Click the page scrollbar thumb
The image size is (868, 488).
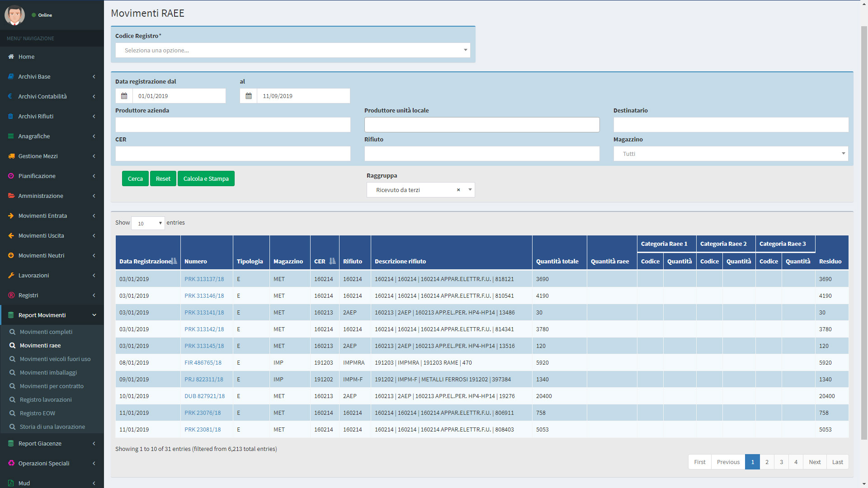coord(864,233)
